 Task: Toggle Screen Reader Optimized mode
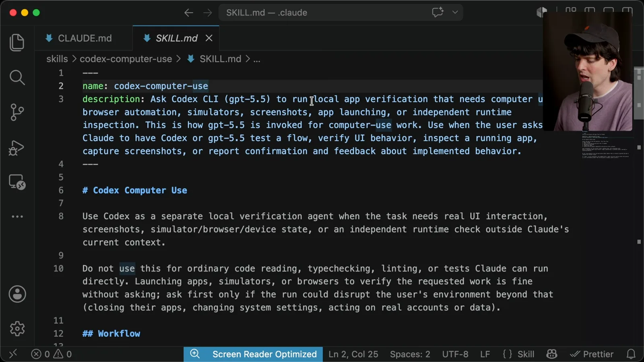(x=264, y=354)
